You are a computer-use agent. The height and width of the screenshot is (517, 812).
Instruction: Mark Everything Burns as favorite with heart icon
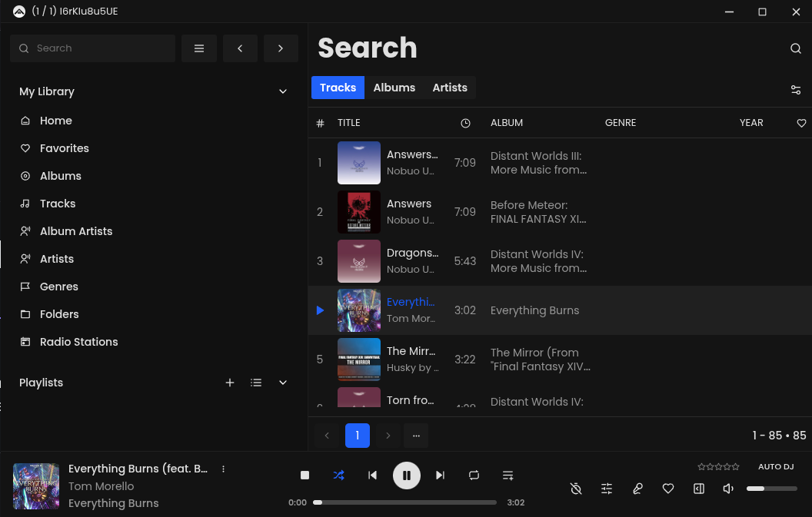click(x=667, y=488)
